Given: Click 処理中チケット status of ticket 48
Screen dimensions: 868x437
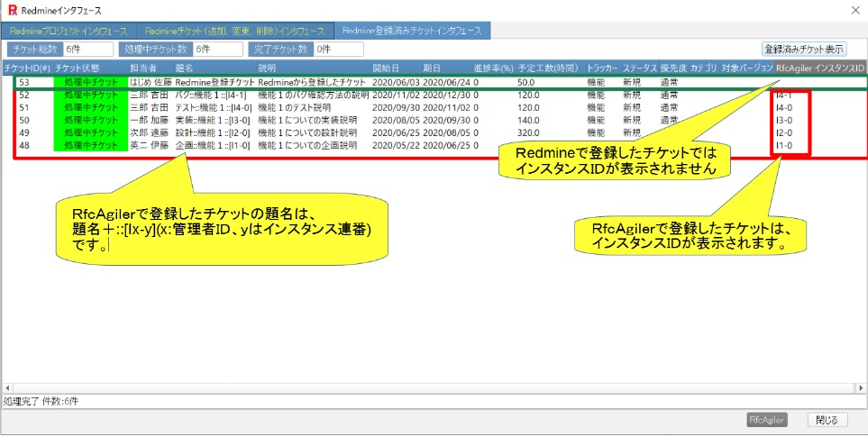Looking at the screenshot, I should 90,145.
